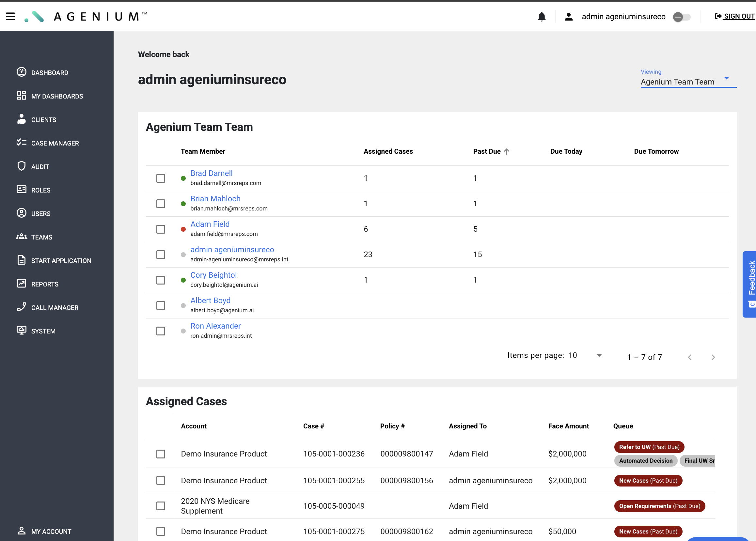This screenshot has width=756, height=541.
Task: Go to the previous page of team members
Action: (689, 357)
